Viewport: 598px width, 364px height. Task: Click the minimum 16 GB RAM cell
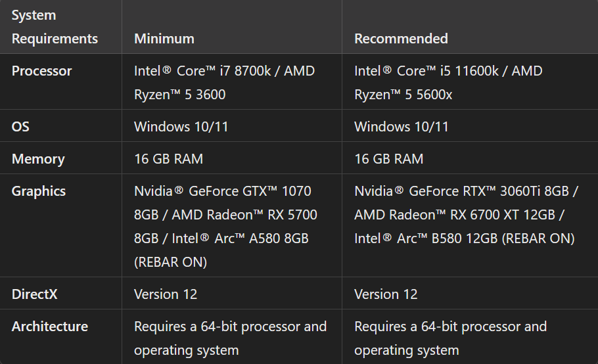(x=169, y=159)
